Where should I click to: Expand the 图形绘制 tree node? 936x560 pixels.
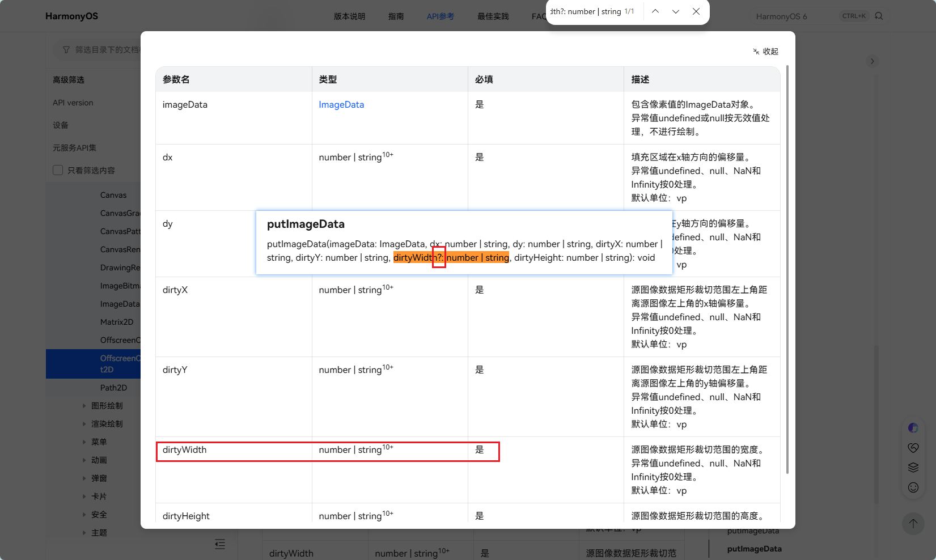(84, 406)
